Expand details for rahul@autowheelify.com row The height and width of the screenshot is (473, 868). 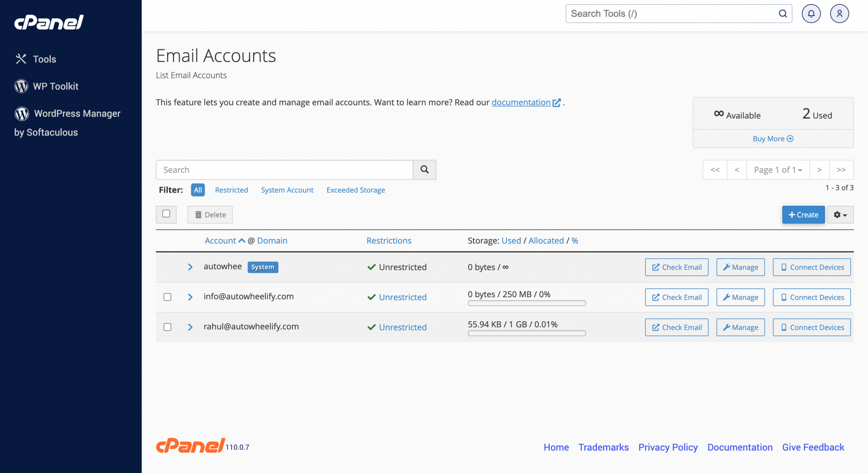(190, 327)
